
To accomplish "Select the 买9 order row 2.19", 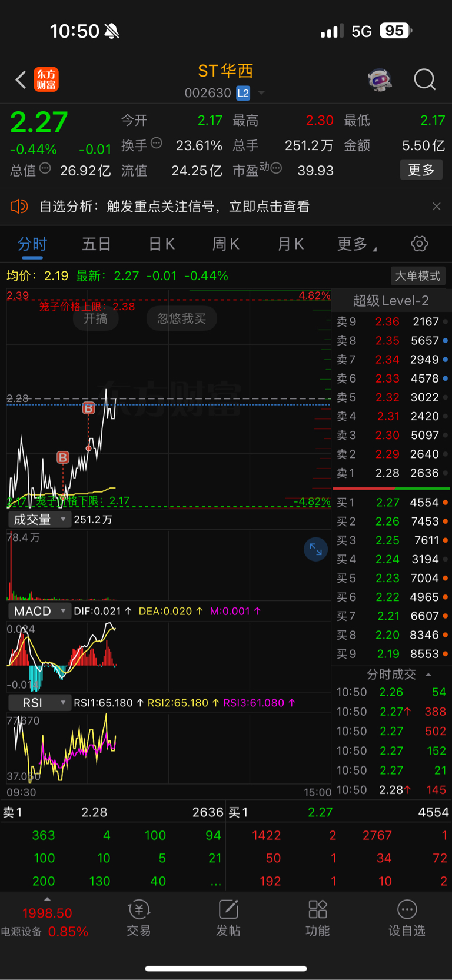I will point(392,654).
